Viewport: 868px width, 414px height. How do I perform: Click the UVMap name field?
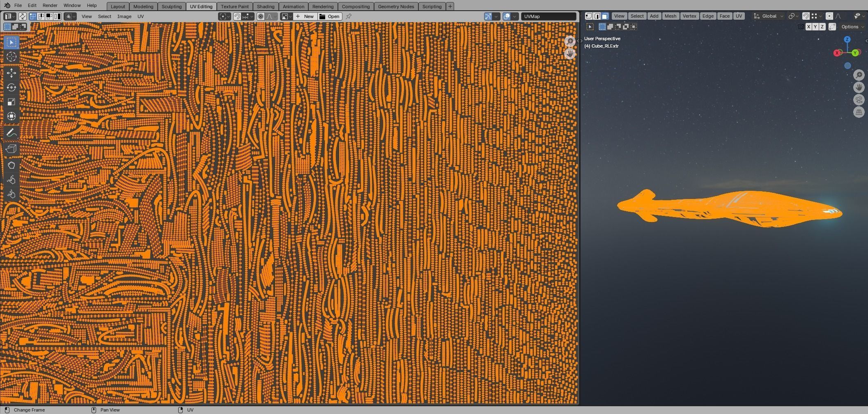coord(549,16)
